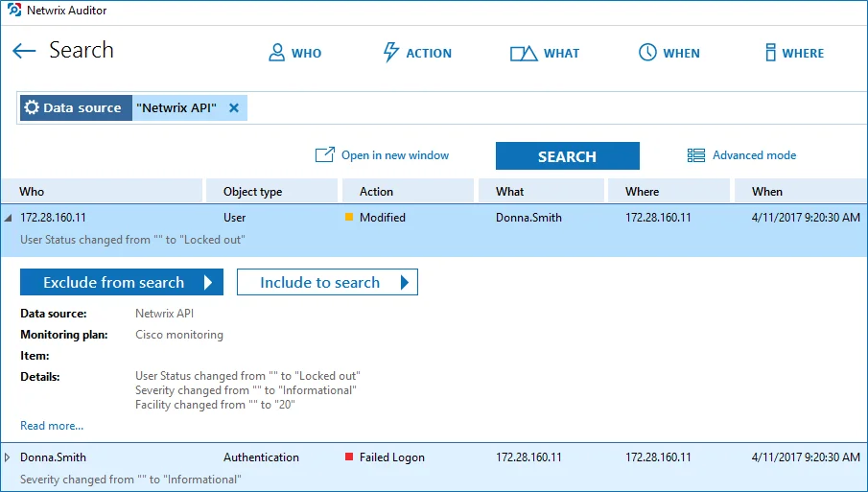The width and height of the screenshot is (868, 492).
Task: Click the Data source gear icon
Action: click(x=32, y=107)
